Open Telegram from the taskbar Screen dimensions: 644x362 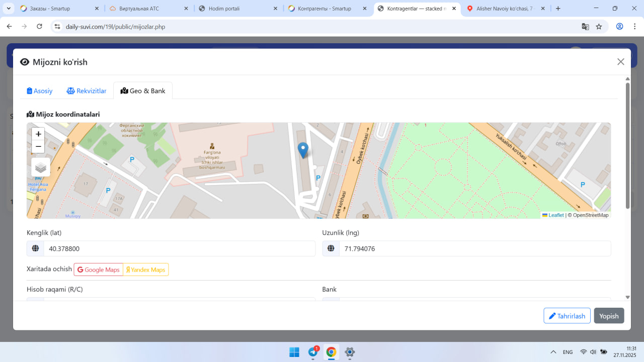(x=313, y=352)
